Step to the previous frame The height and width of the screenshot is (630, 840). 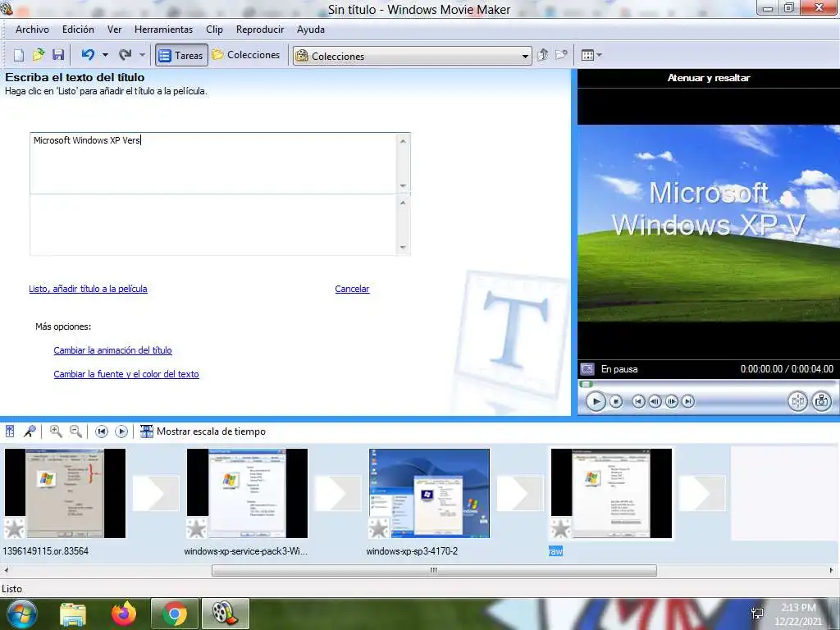tap(655, 401)
